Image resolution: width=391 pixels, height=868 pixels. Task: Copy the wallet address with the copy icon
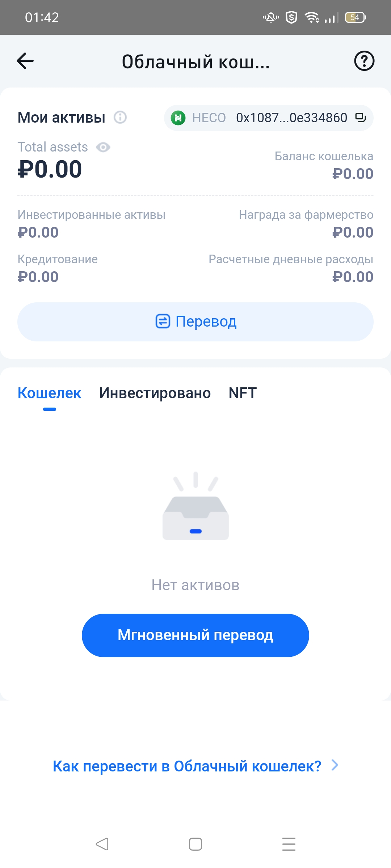click(x=361, y=118)
